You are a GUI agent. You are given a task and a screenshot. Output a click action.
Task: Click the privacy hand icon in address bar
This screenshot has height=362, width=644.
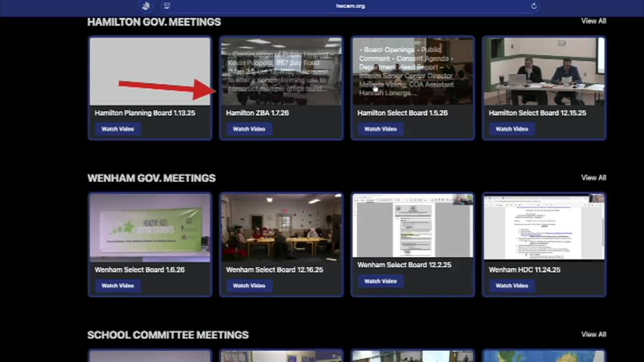146,6
